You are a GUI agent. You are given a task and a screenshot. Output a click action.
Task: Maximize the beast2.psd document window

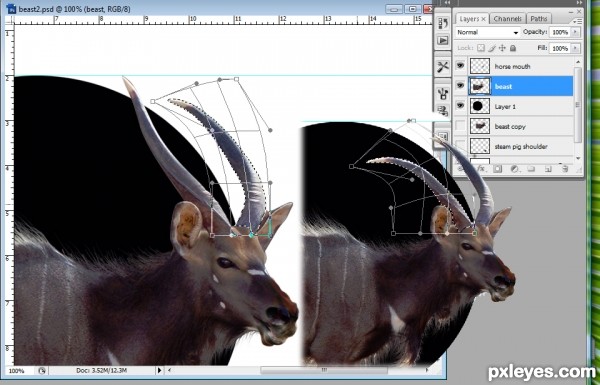coord(412,9)
